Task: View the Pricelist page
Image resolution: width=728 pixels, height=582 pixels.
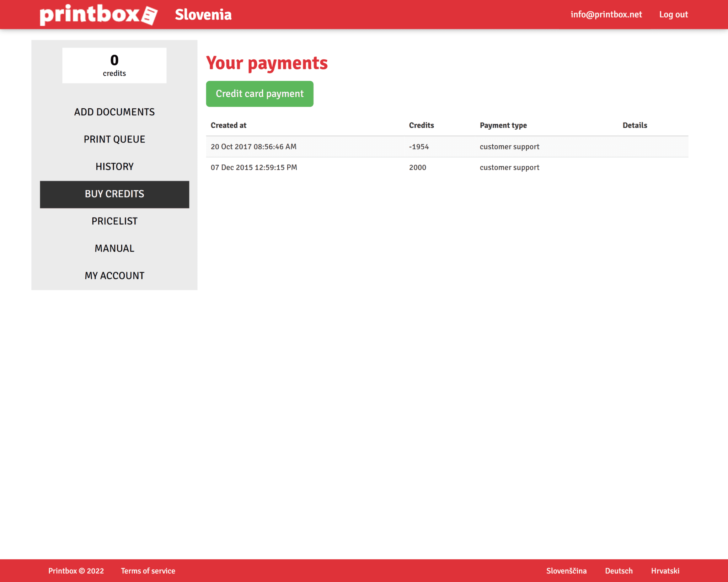Action: 114,221
